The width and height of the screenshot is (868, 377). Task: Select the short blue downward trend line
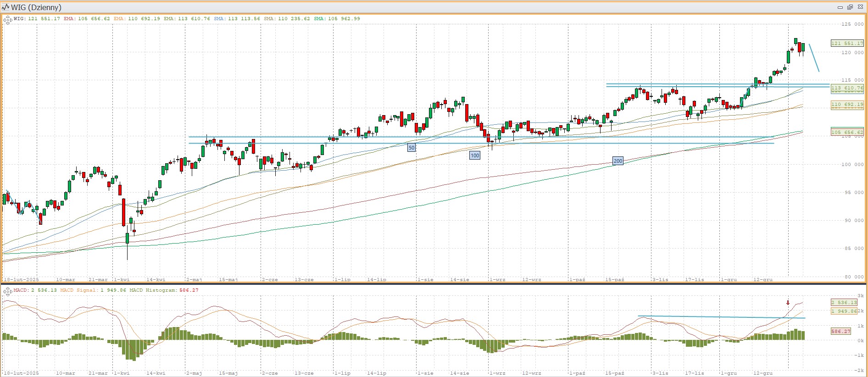[814, 58]
